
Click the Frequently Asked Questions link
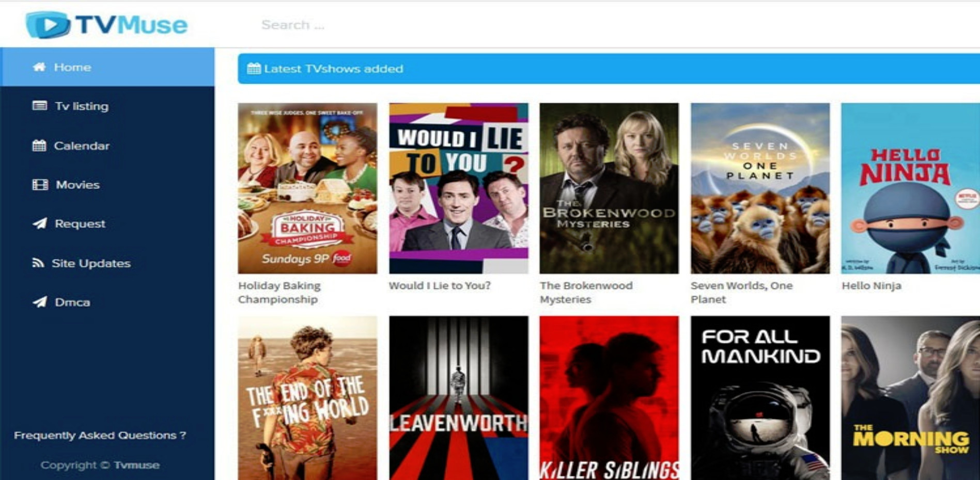point(100,435)
